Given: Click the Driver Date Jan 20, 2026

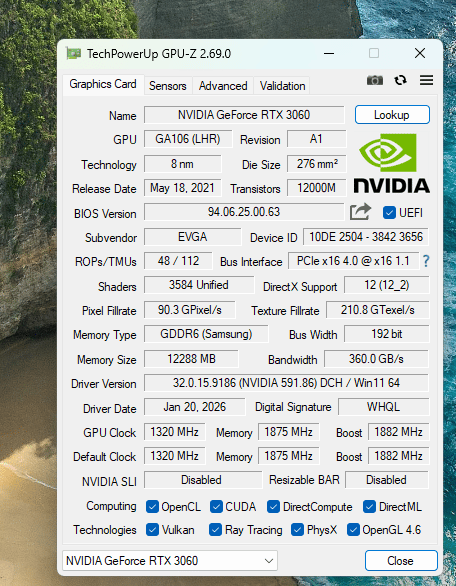Looking at the screenshot, I should click(x=194, y=407).
